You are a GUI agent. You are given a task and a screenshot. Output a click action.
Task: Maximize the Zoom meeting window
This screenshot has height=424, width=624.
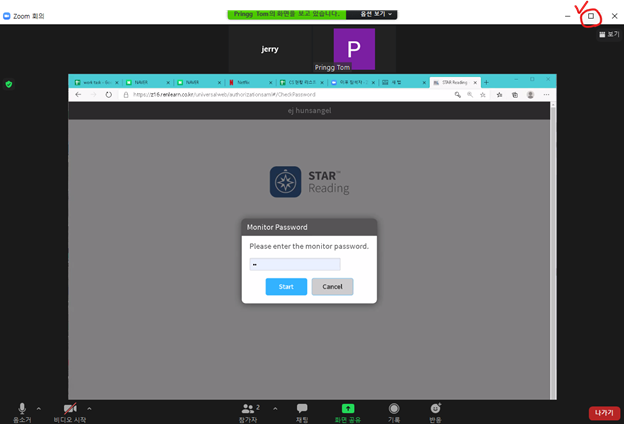pyautogui.click(x=591, y=16)
